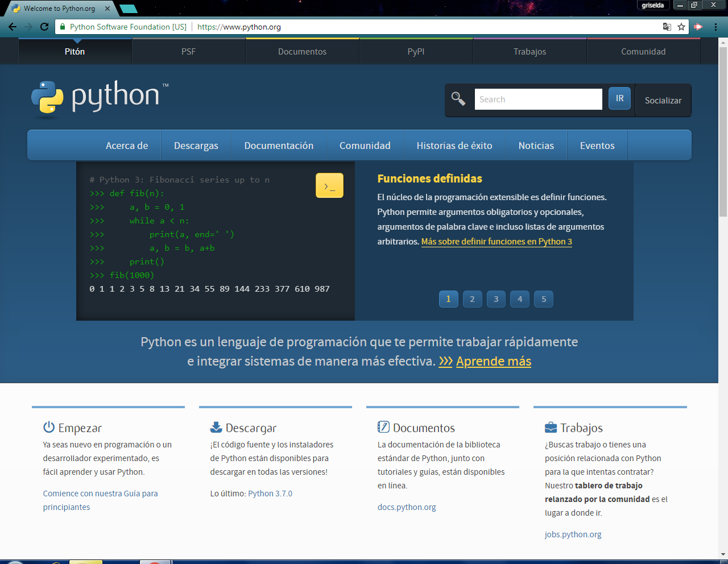This screenshot has height=564, width=728.
Task: Open the Python 3.7.0 release link
Action: click(x=270, y=493)
